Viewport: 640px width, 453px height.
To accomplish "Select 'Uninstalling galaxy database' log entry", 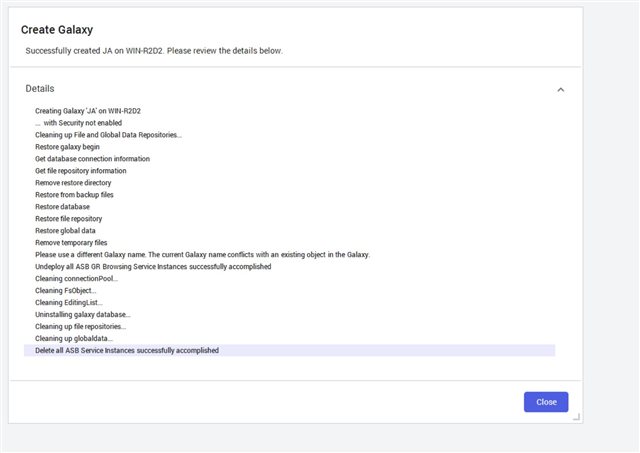I will (x=83, y=314).
